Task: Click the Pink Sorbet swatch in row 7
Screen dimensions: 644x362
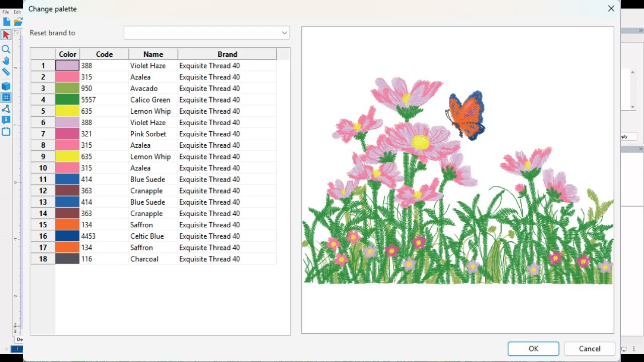Action: tap(67, 134)
